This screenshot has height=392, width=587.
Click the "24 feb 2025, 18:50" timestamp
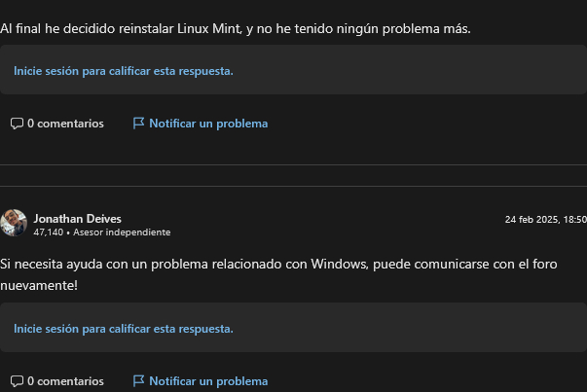click(545, 220)
